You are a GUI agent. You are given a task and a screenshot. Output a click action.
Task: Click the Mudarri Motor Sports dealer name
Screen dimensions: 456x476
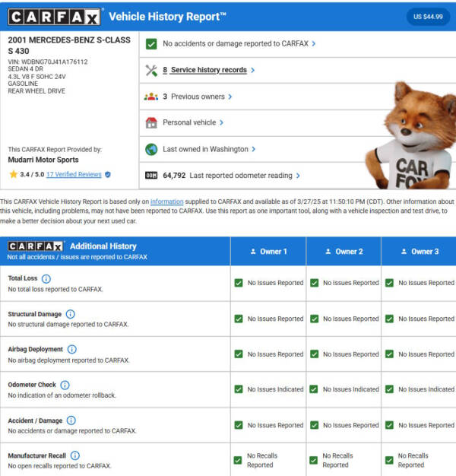(43, 160)
